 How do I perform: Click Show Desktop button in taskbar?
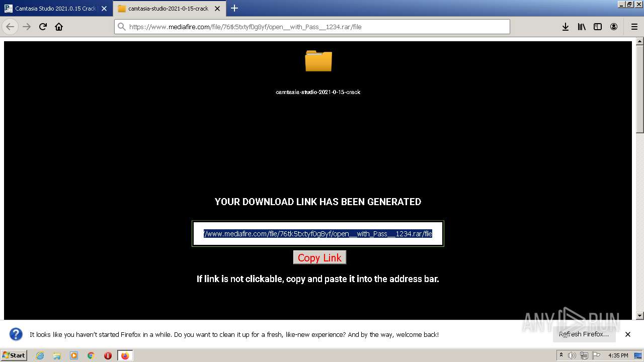tap(639, 355)
